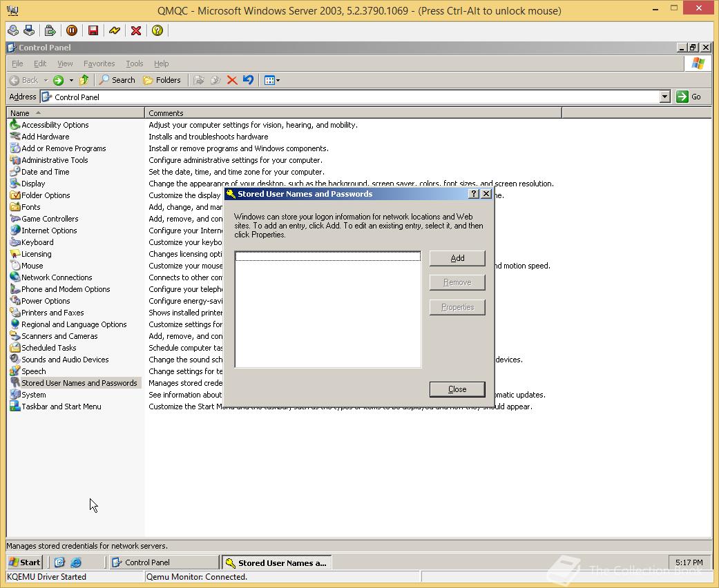Select Sounds and Audio Devices
The image size is (719, 588).
coord(59,360)
